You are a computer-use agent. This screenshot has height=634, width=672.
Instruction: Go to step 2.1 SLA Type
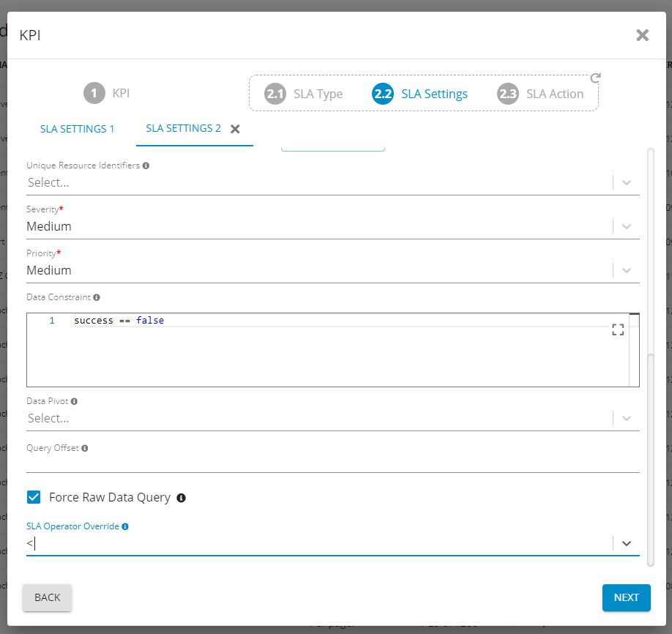[304, 94]
